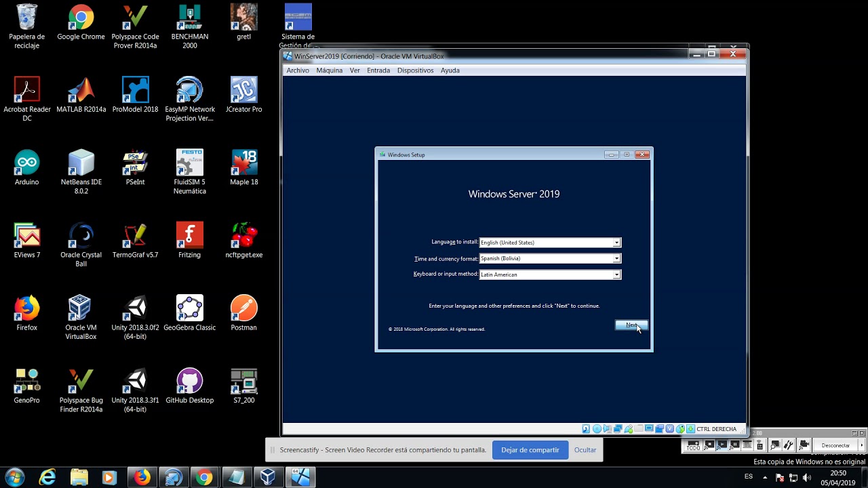
Task: Launch Unity 2018.3.0f2 (64-bit) shortcut
Action: point(135,317)
